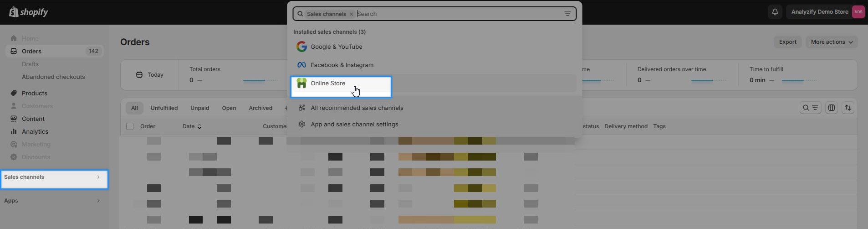
Task: Click the Online Store shop icon
Action: 301,83
